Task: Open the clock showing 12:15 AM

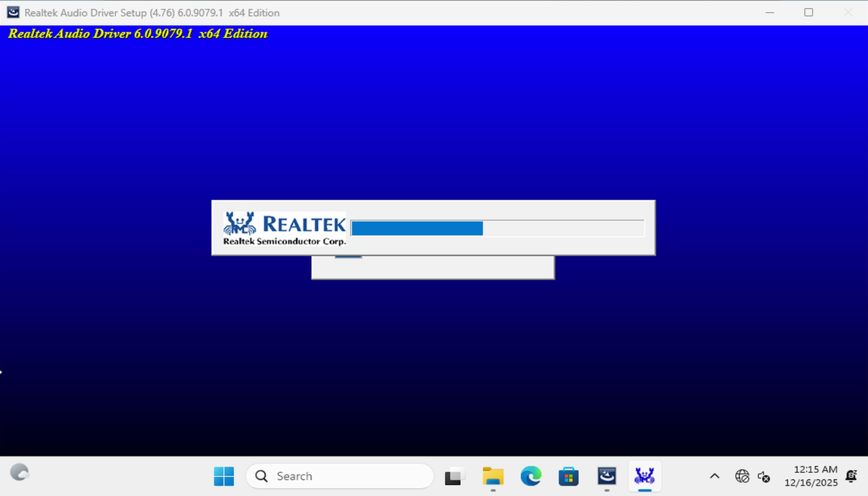Action: [x=810, y=476]
